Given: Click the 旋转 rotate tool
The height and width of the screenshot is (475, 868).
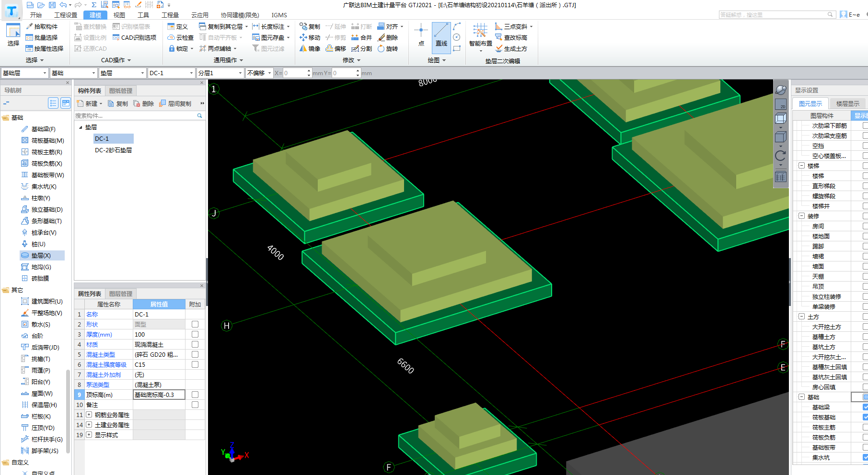Looking at the screenshot, I should (388, 48).
